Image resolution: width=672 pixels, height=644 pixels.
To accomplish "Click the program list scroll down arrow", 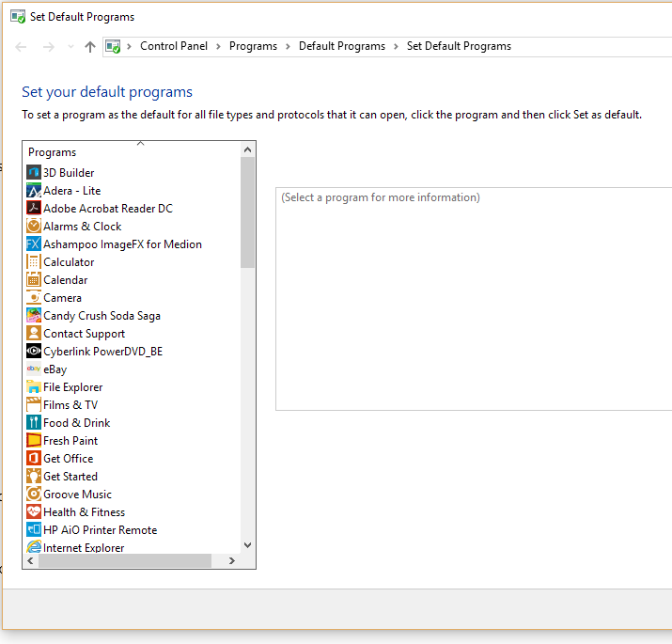I will coord(247,545).
